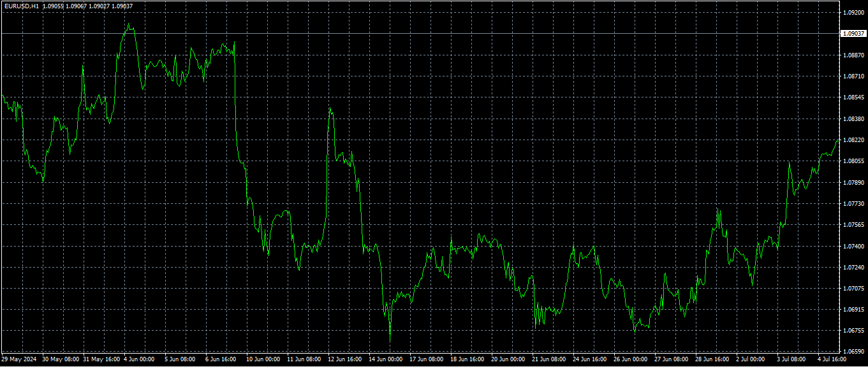Select the 4 Jun 00:00 time marker
This screenshot has width=868, height=367.
[139, 359]
